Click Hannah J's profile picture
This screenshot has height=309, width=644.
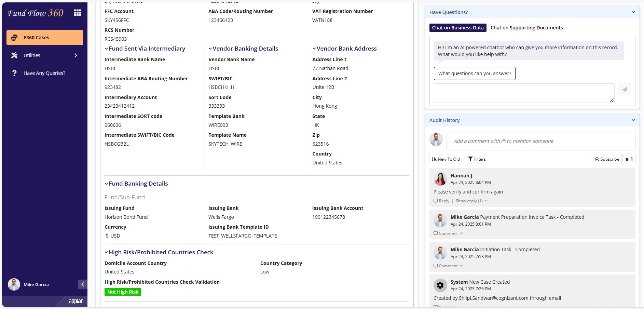(440, 179)
